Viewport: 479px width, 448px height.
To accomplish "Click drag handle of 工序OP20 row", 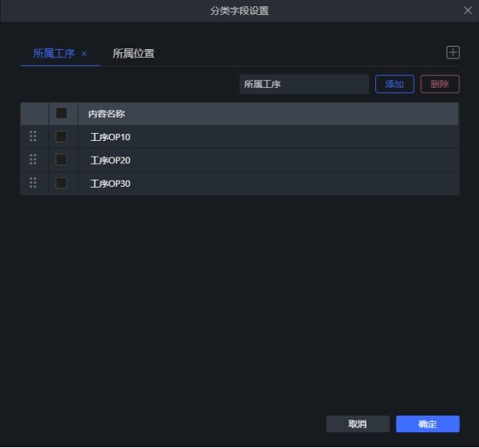I will coord(33,160).
